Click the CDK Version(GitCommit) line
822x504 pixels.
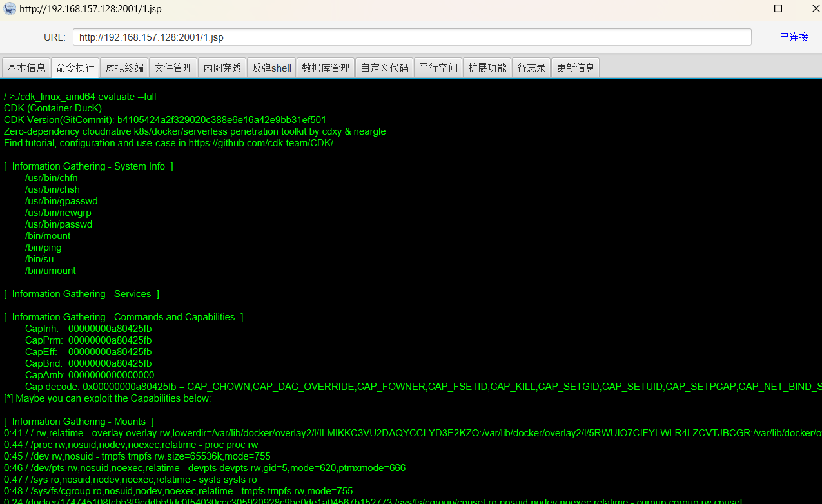pyautogui.click(x=165, y=120)
